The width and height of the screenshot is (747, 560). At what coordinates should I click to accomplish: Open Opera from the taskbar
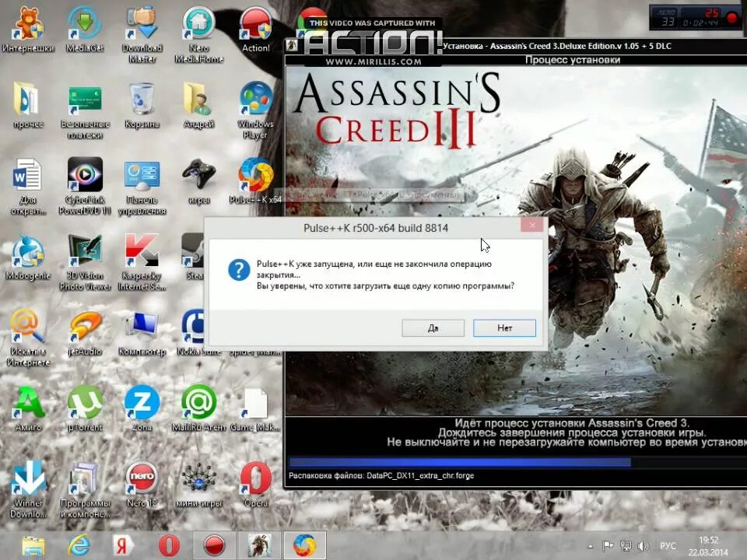[169, 546]
